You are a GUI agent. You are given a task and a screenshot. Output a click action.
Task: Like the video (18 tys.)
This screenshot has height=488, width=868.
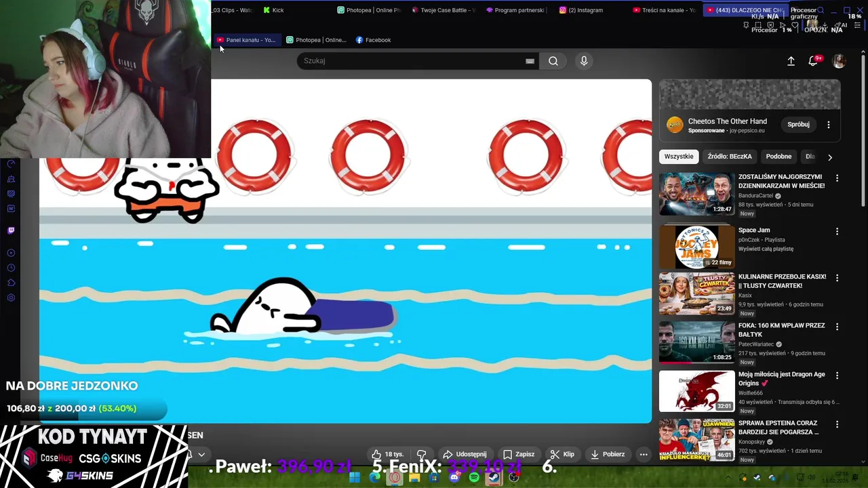(387, 454)
